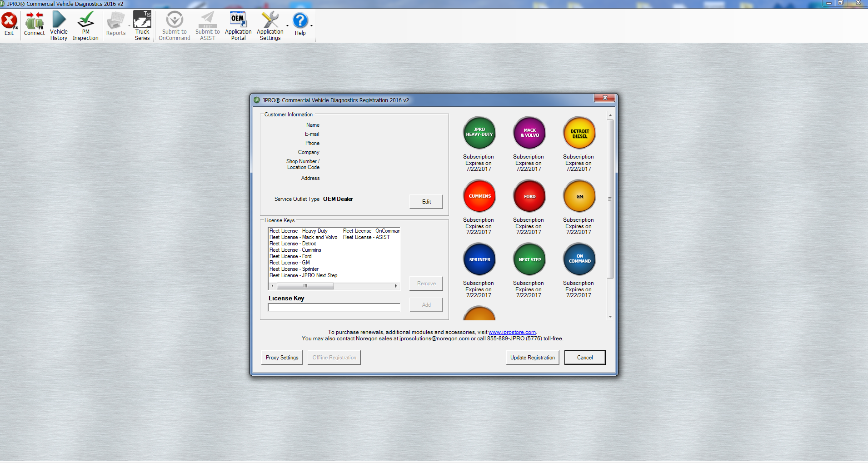Select Fleet License - Heavy Duty entry
Image resolution: width=868 pixels, height=463 pixels.
point(299,231)
